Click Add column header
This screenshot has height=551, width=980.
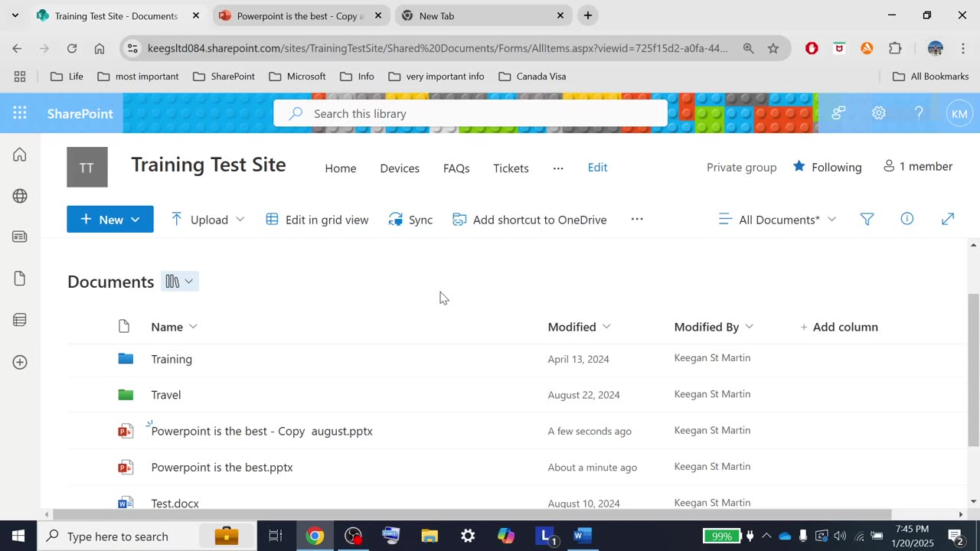[839, 327]
